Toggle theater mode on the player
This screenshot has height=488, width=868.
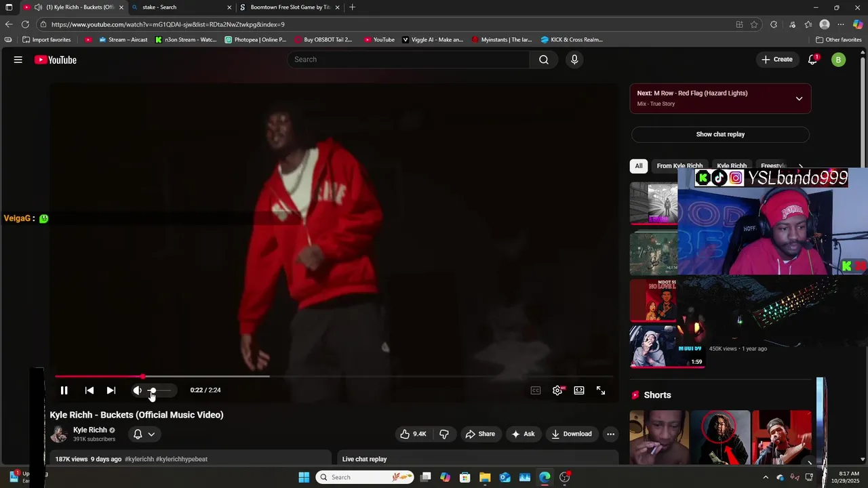click(x=579, y=390)
